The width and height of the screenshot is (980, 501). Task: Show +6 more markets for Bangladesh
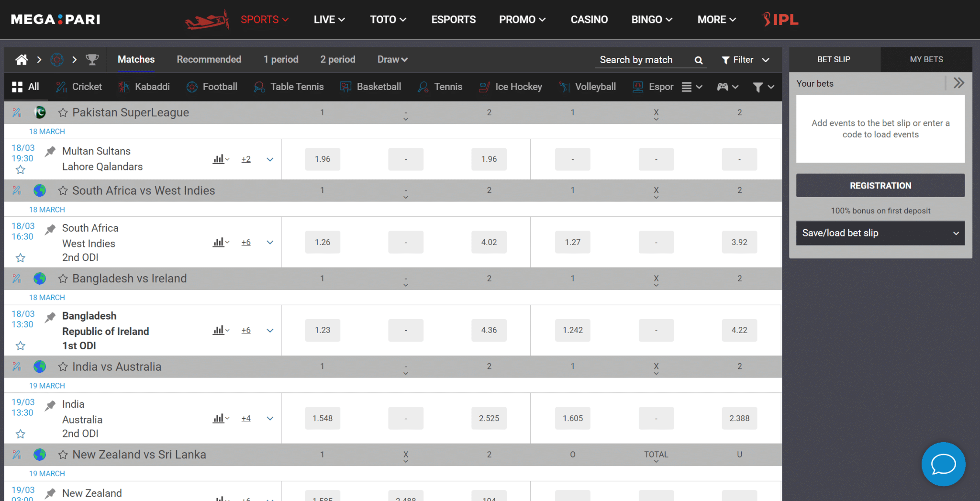pyautogui.click(x=246, y=330)
